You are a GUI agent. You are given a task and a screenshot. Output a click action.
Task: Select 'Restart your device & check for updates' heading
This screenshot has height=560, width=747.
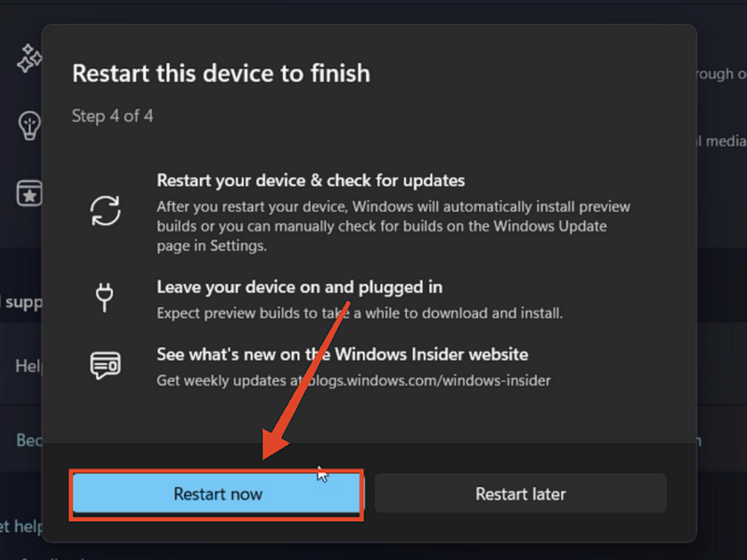pos(310,180)
